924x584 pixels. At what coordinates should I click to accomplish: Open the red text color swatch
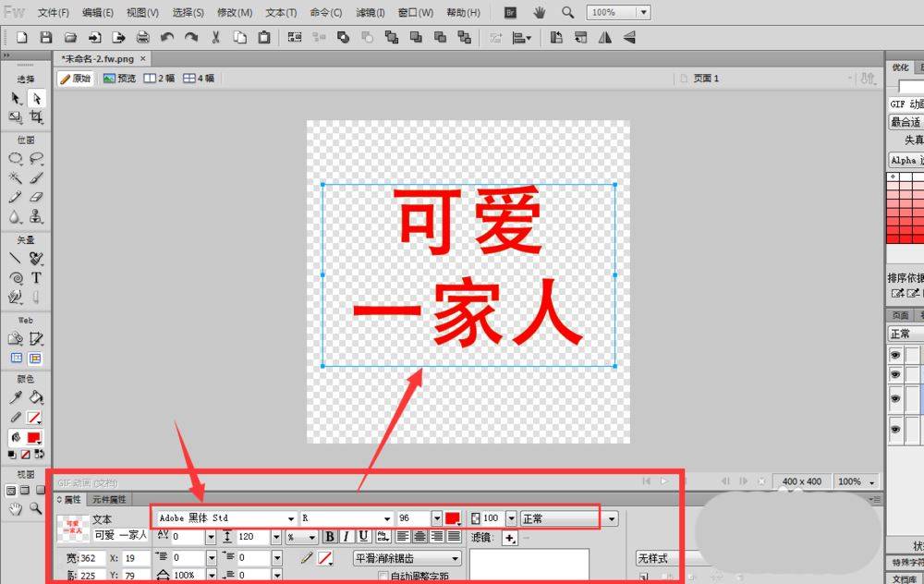(x=453, y=519)
